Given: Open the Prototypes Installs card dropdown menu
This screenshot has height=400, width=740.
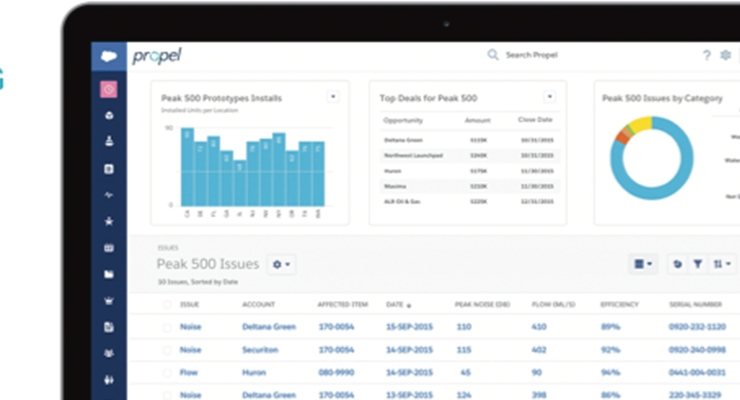Looking at the screenshot, I should point(333,97).
